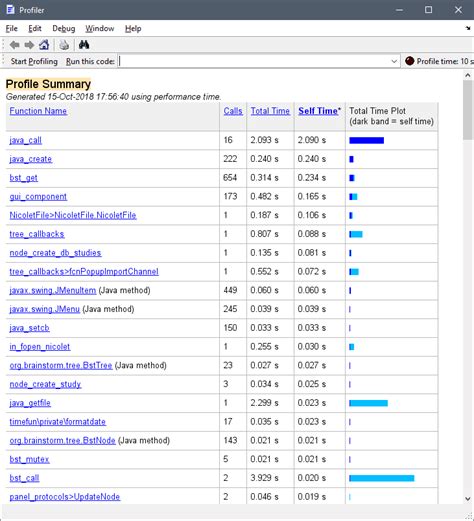Open node_create_study function details
This screenshot has width=474, height=521.
click(x=45, y=384)
